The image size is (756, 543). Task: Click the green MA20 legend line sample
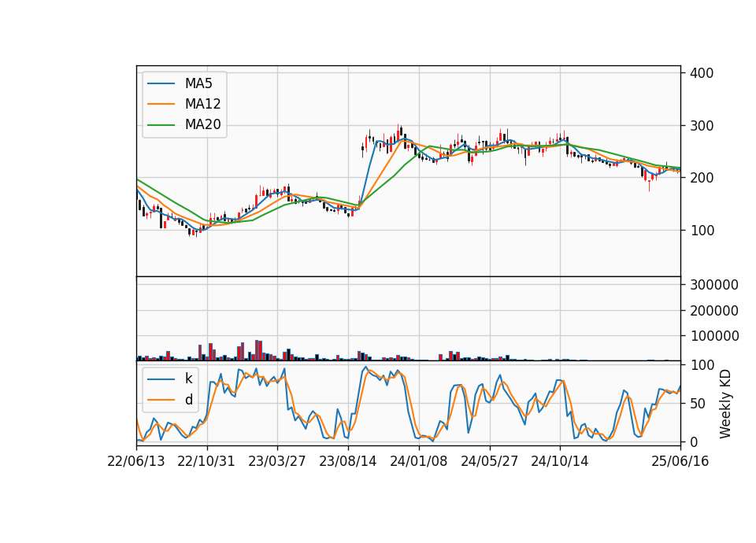pos(161,125)
